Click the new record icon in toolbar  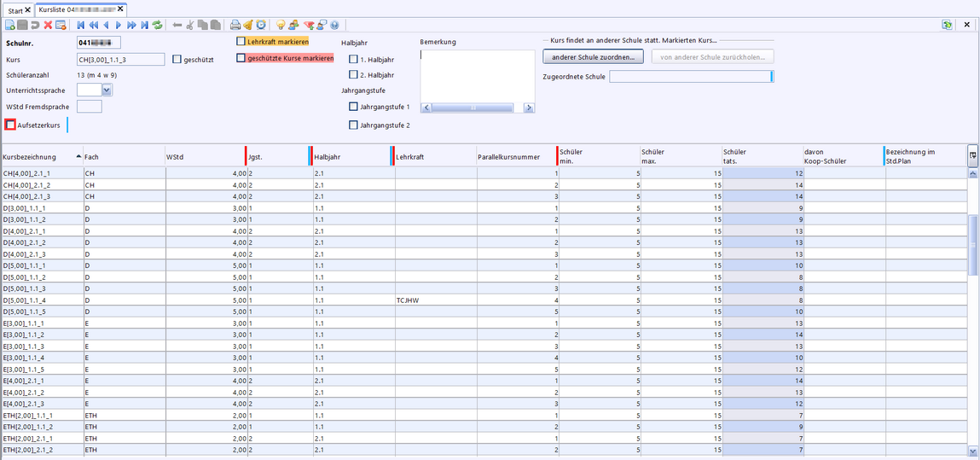point(9,26)
